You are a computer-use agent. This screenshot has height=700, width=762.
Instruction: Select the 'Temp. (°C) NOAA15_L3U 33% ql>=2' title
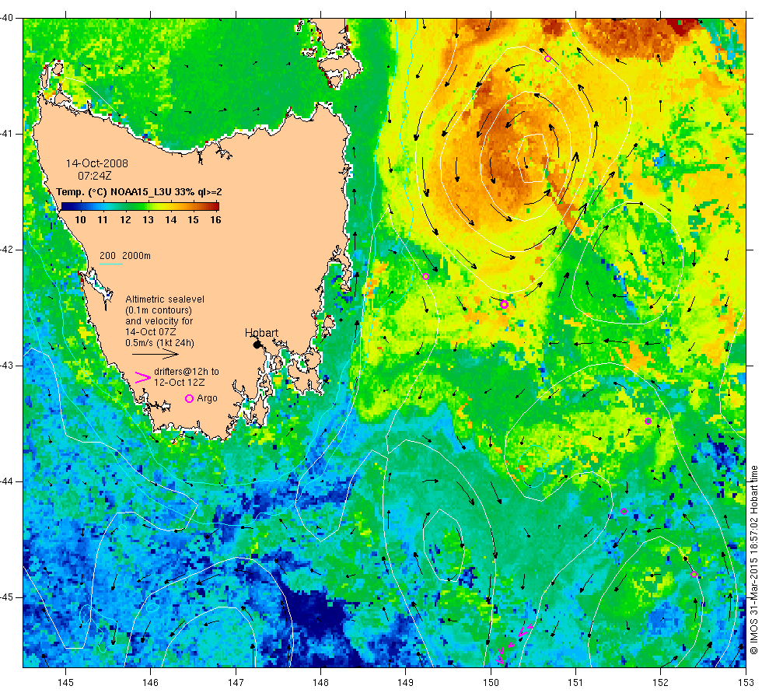tap(139, 191)
